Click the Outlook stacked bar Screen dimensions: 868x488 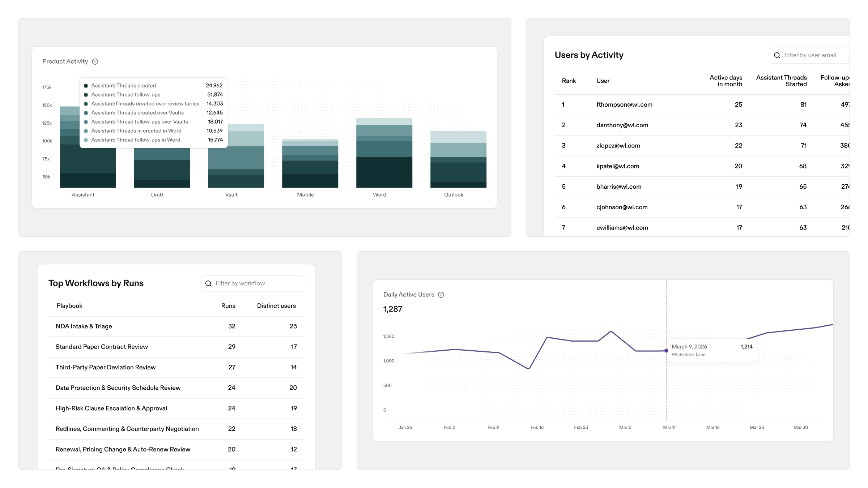click(x=458, y=159)
